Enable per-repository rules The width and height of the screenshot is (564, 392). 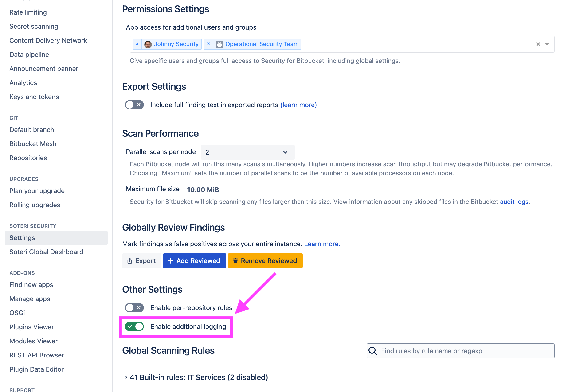coord(134,307)
